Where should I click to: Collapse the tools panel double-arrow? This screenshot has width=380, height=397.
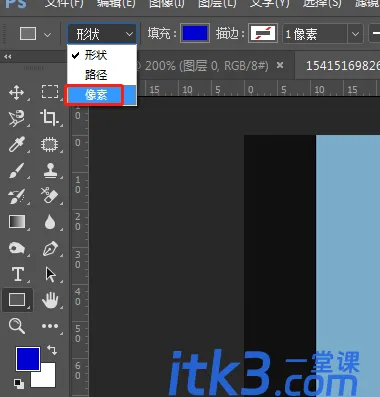click(x=8, y=57)
